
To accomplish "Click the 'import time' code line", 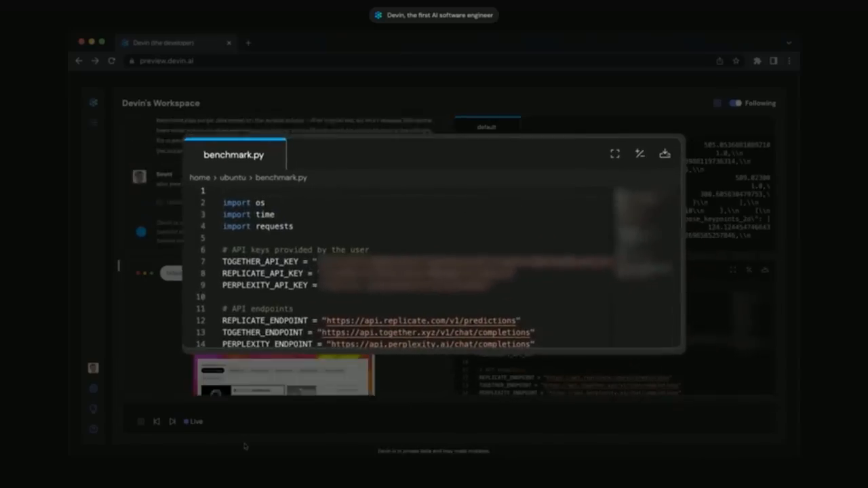I will [248, 214].
